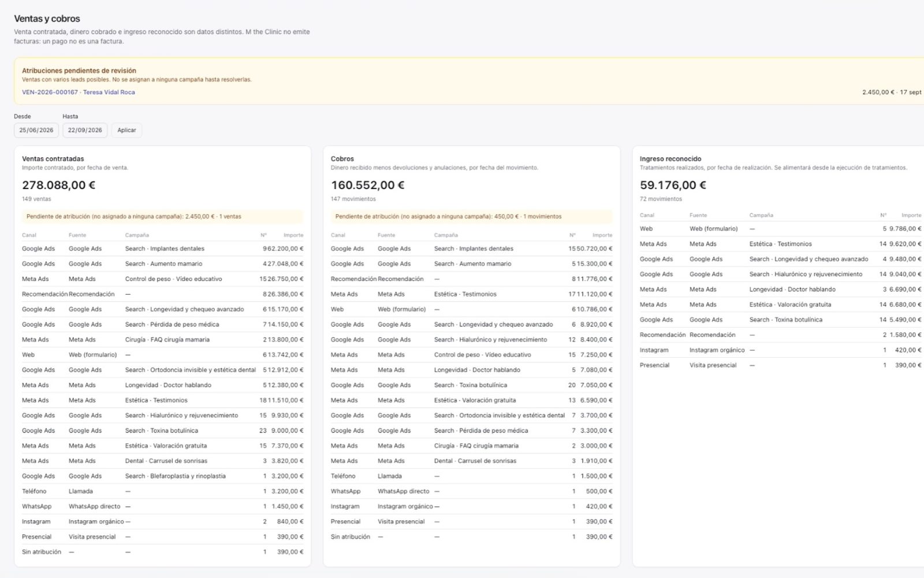Select the Control de peso · Vídeo educativo sales row
This screenshot has width=924, height=578.
[x=162, y=279]
